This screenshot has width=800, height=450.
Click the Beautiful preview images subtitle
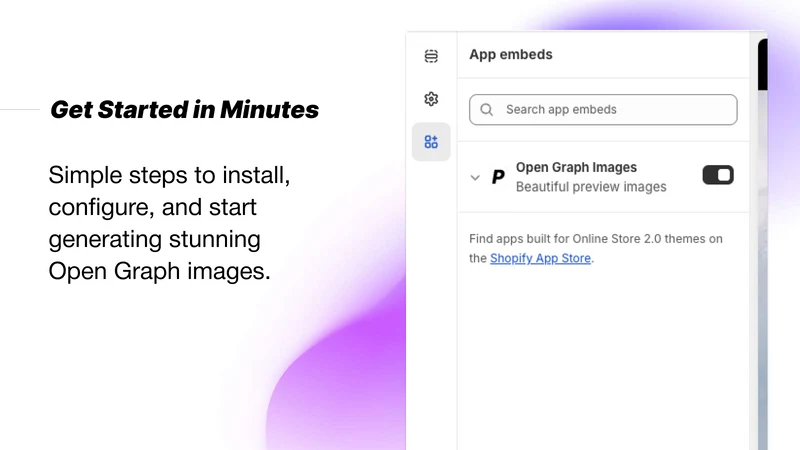pyautogui.click(x=591, y=187)
